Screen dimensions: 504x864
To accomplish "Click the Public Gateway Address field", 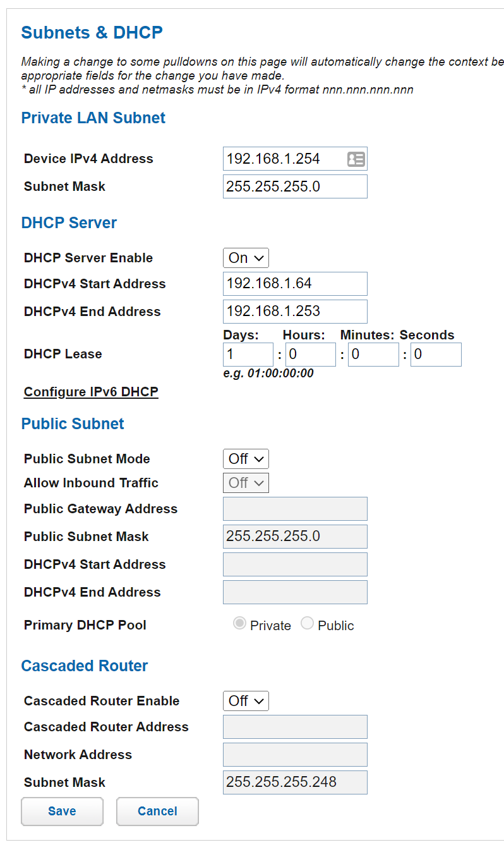I will coord(295,509).
